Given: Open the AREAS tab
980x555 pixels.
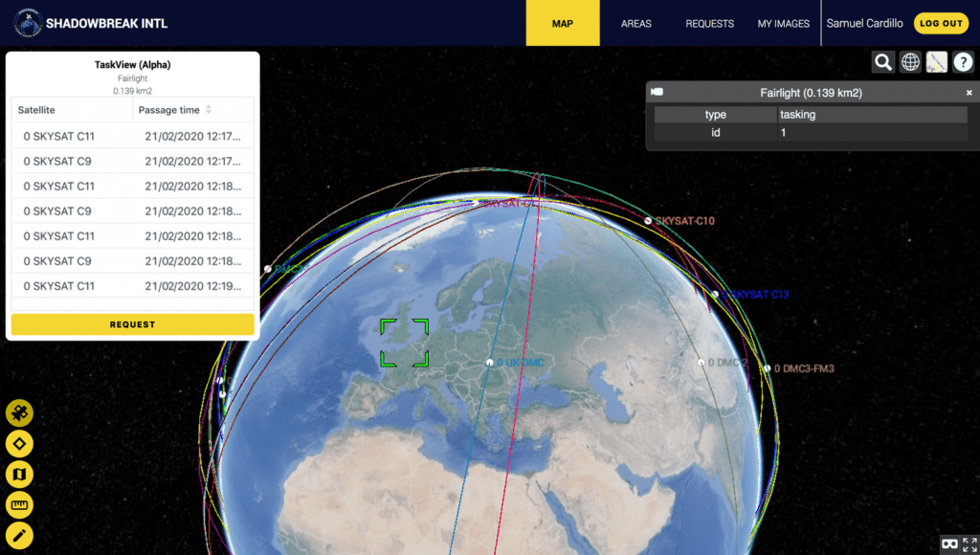Looking at the screenshot, I should pos(636,24).
